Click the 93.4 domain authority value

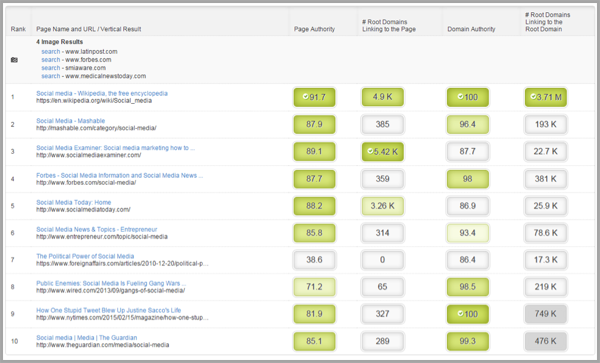tap(468, 233)
